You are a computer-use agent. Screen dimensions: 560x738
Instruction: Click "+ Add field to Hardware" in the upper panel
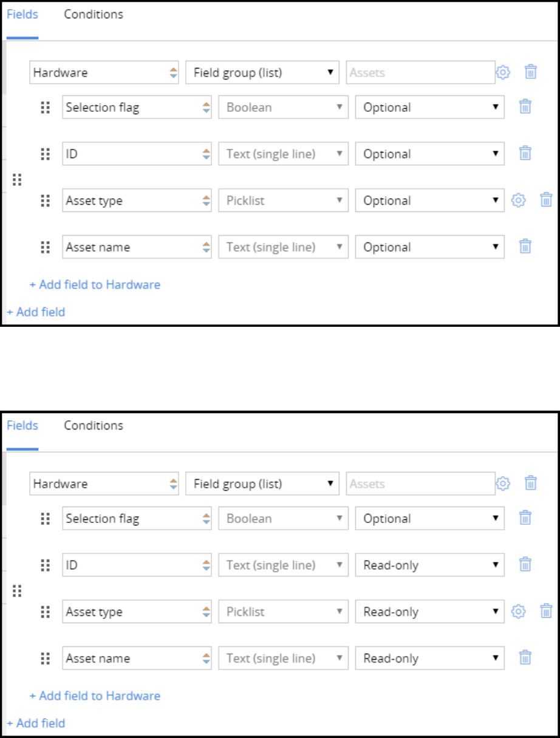coord(95,284)
